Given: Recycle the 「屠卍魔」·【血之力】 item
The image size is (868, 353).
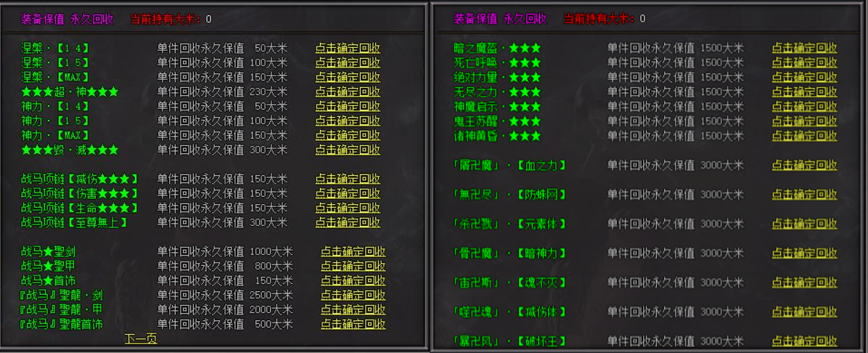Looking at the screenshot, I should coord(804,166).
